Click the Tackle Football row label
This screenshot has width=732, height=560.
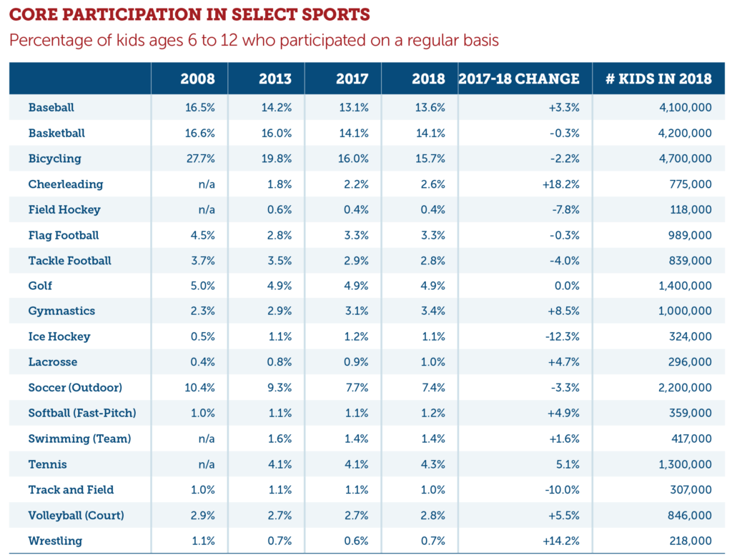(x=70, y=261)
